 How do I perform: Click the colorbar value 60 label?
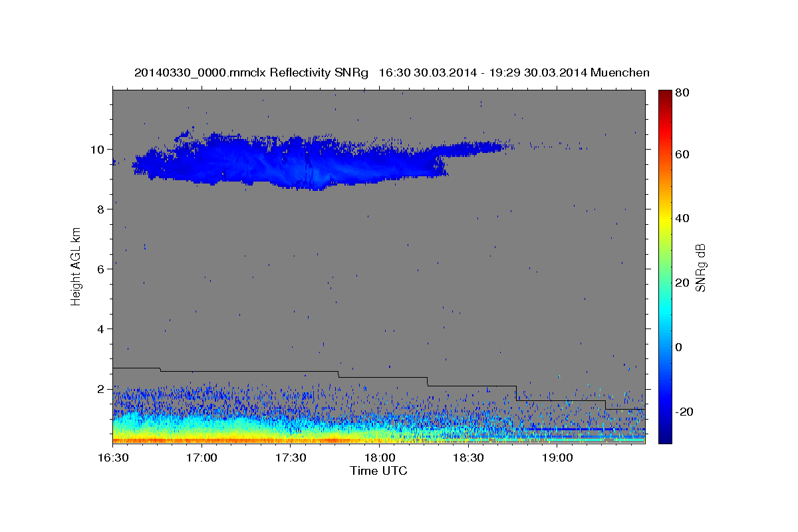682,154
